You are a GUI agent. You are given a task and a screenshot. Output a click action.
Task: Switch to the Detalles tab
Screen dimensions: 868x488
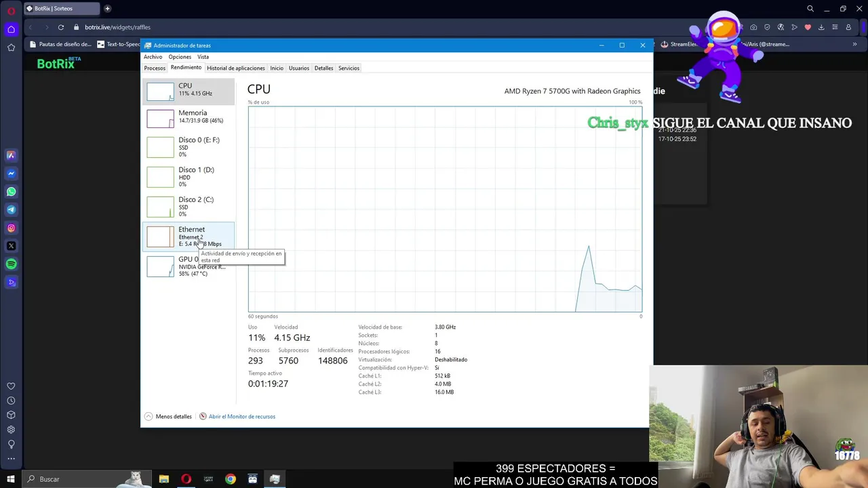point(324,68)
